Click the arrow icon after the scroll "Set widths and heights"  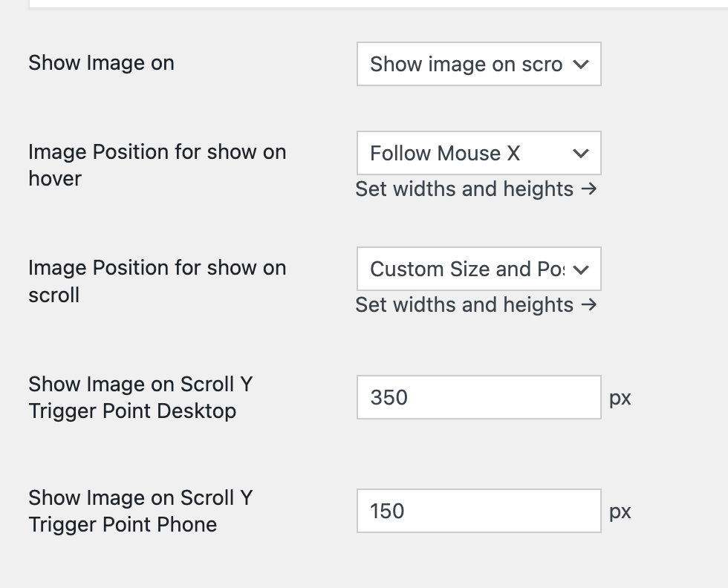tap(589, 305)
